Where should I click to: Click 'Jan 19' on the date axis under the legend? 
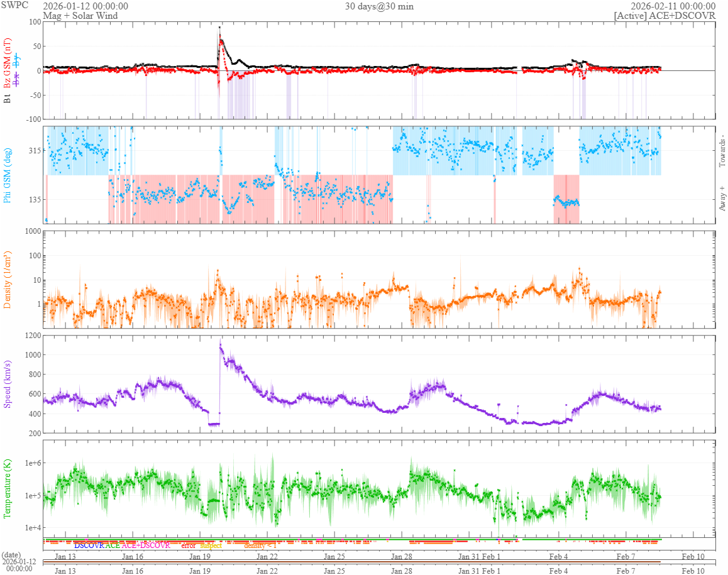(x=200, y=556)
